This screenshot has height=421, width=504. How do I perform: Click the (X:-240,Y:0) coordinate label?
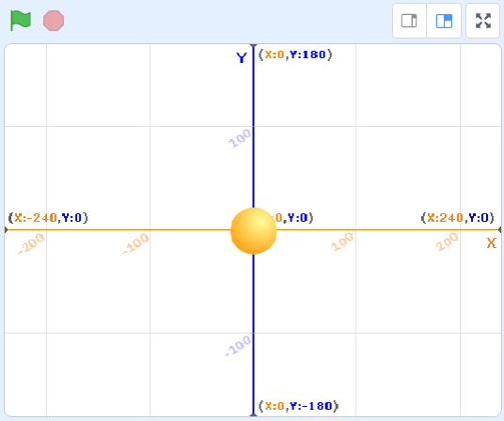(48, 218)
